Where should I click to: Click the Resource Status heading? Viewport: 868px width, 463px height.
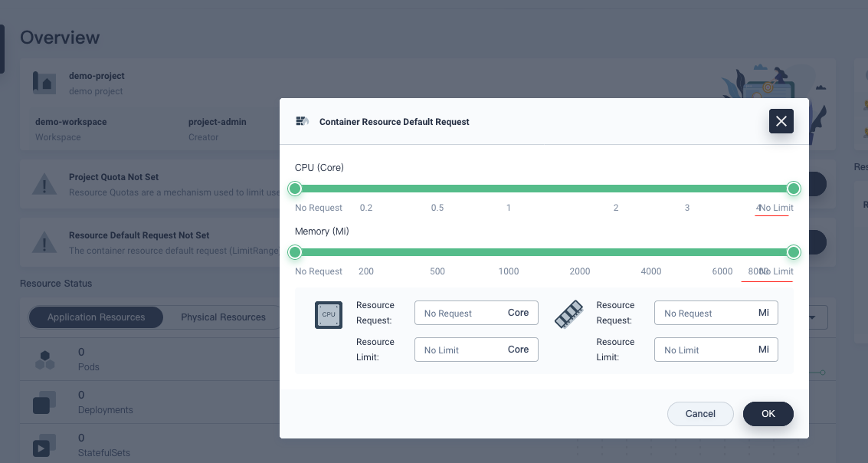click(56, 284)
